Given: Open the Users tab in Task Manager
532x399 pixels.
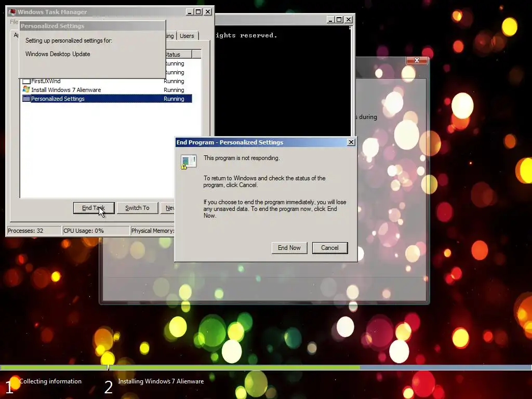Looking at the screenshot, I should 187,36.
